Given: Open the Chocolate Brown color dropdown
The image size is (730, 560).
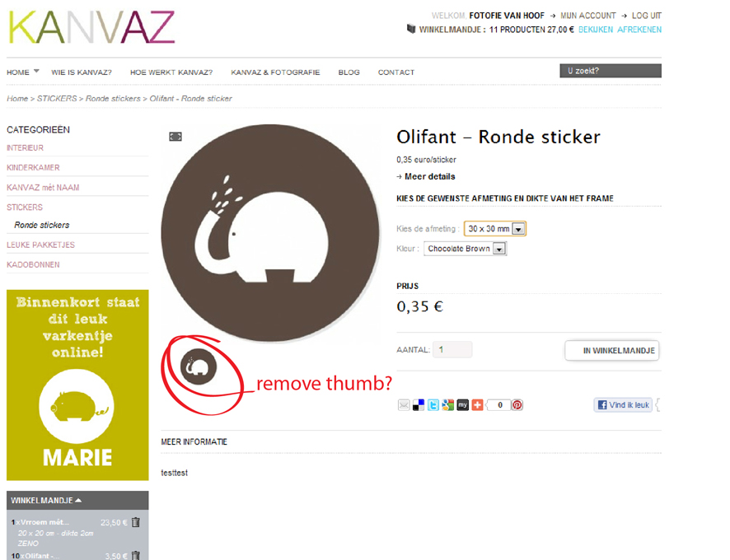Looking at the screenshot, I should (x=465, y=249).
